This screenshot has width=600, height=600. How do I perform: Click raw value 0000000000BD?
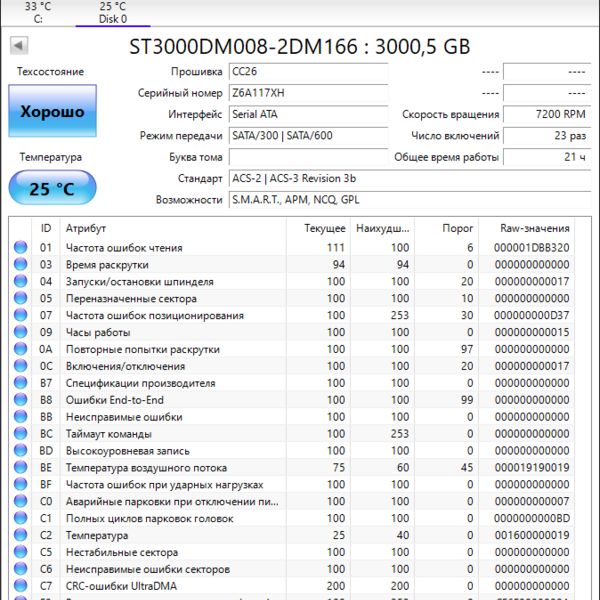[532, 518]
